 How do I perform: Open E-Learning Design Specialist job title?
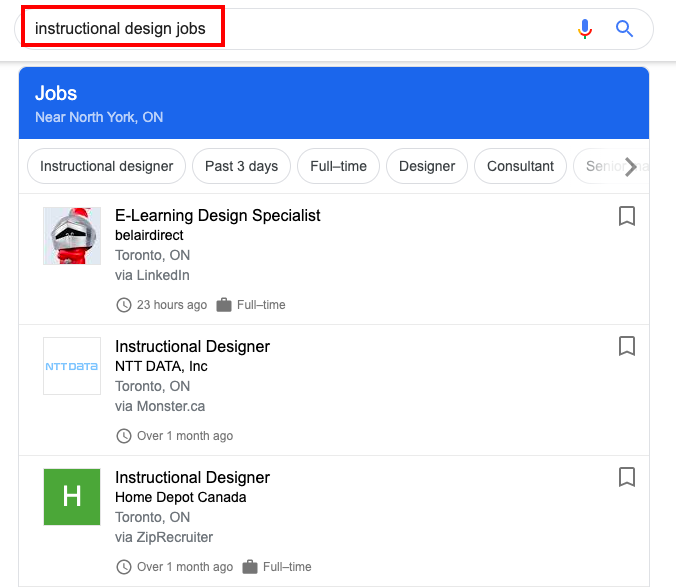(217, 215)
